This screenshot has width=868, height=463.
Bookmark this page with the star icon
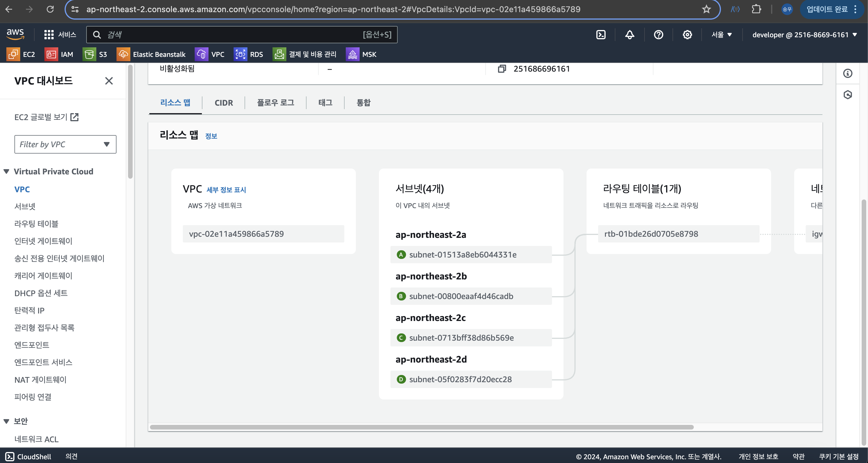click(x=706, y=9)
